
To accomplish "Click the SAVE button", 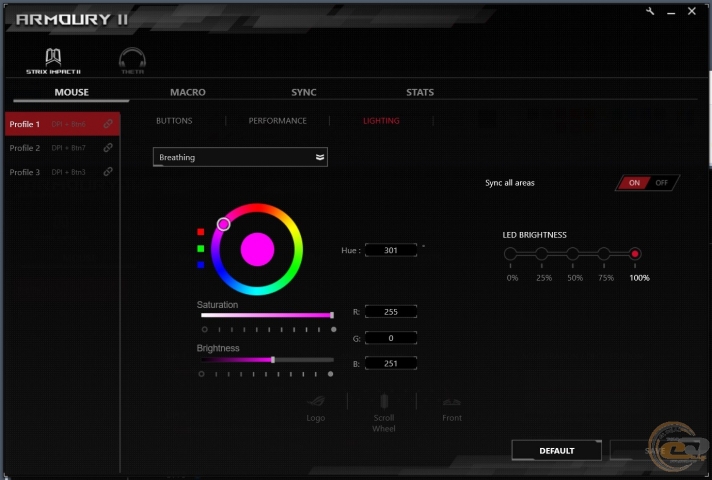I will 654,450.
